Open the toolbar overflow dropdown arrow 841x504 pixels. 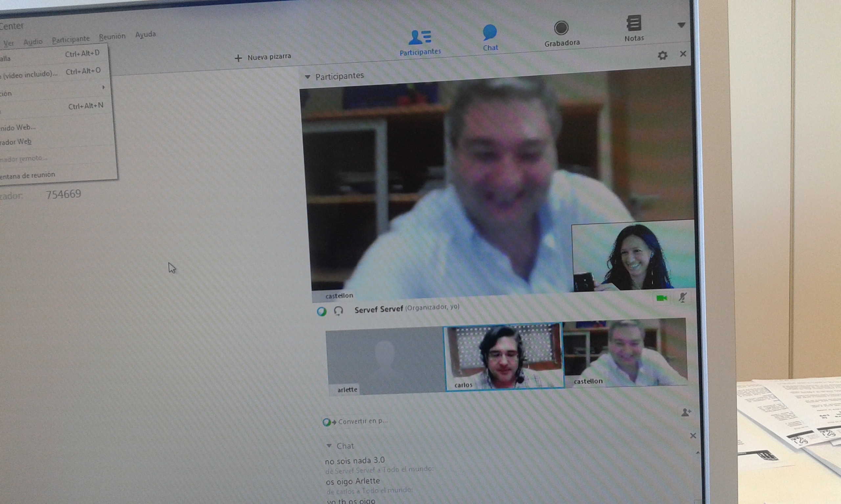click(681, 25)
